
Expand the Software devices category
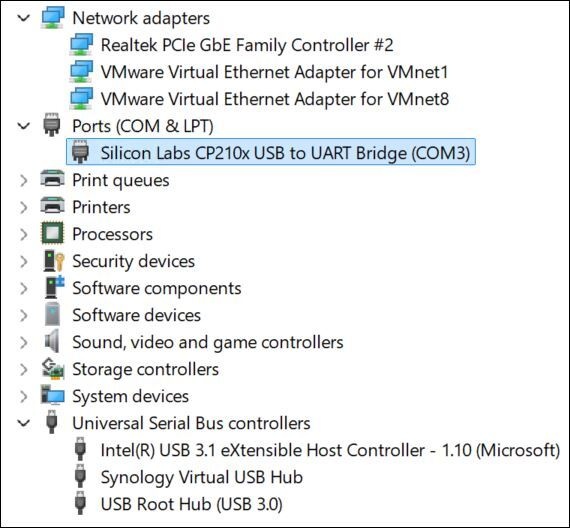coord(24,315)
